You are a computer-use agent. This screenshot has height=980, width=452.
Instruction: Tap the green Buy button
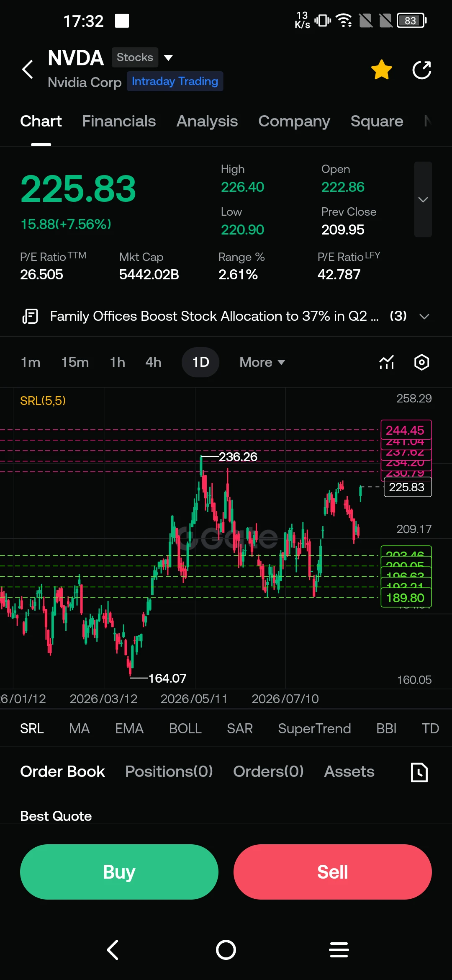pyautogui.click(x=119, y=872)
